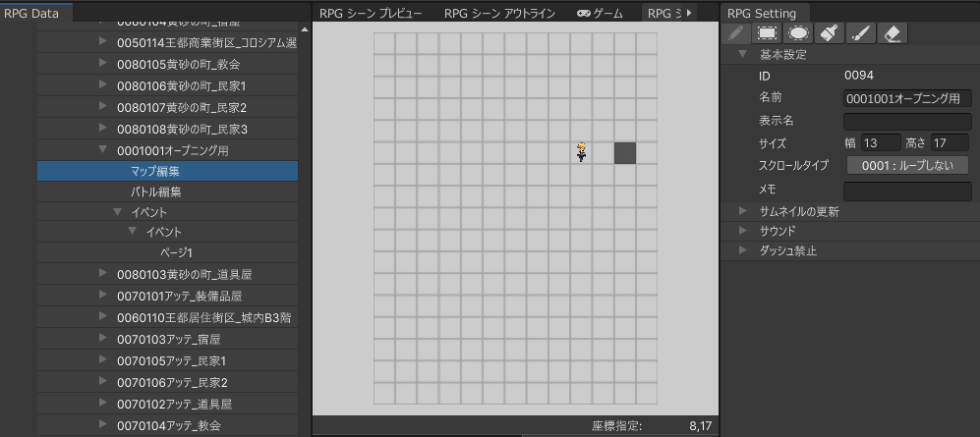This screenshot has height=437, width=980.
Task: Click the 名前 input field
Action: pyautogui.click(x=906, y=98)
